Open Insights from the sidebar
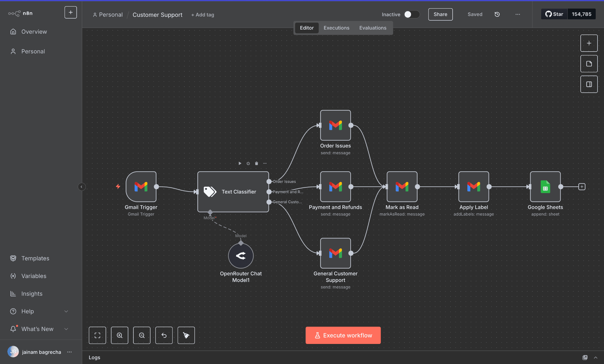The height and width of the screenshot is (364, 604). pyautogui.click(x=32, y=294)
